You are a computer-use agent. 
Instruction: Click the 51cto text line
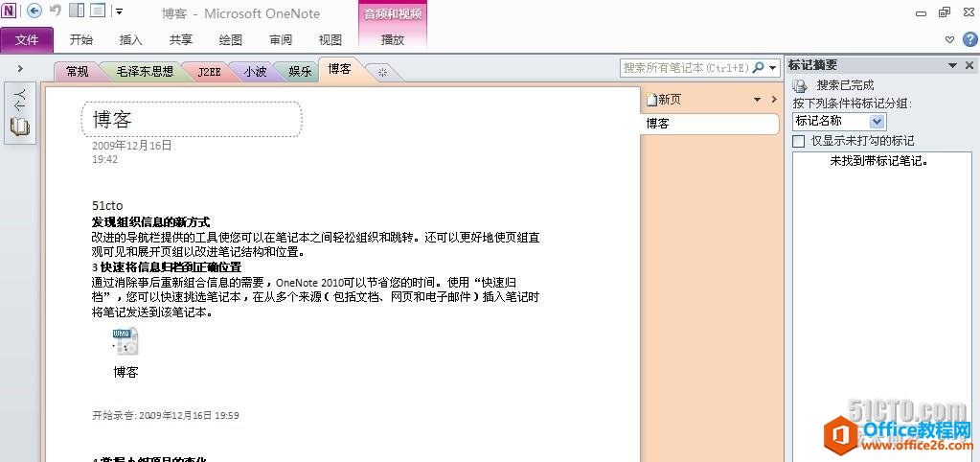[107, 206]
